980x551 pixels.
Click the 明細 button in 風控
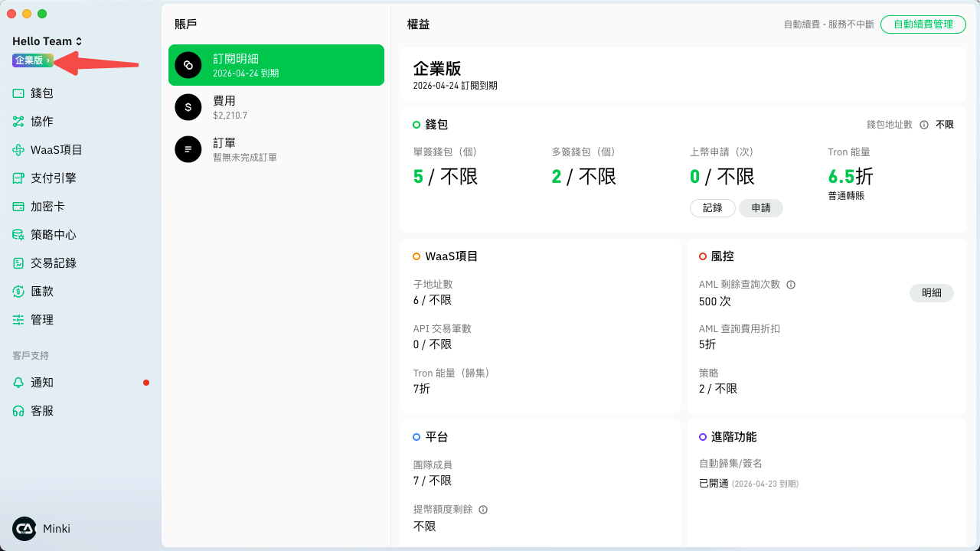(931, 292)
